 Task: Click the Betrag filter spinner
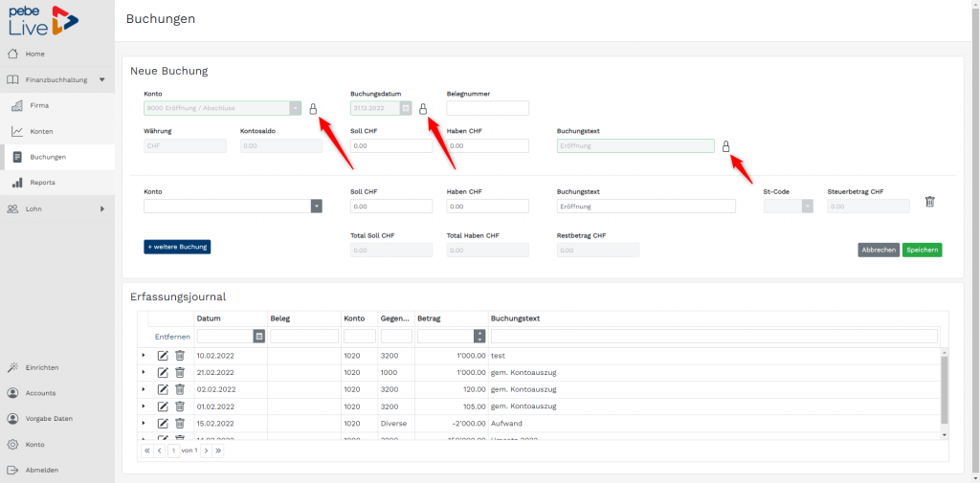coord(479,336)
